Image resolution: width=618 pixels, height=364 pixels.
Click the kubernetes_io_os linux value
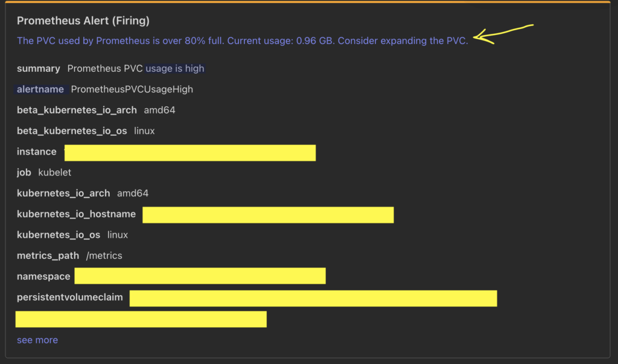coord(118,235)
